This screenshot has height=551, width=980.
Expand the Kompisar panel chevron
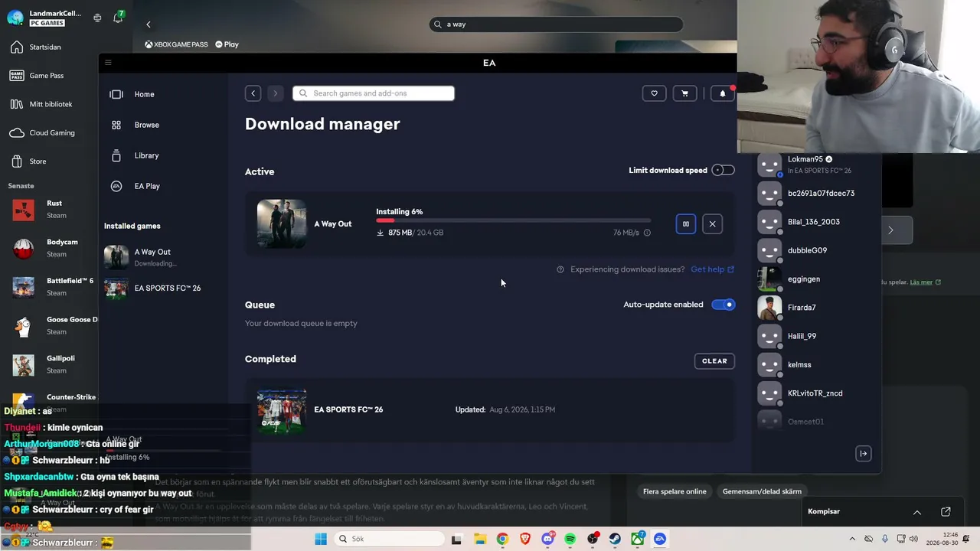click(917, 512)
